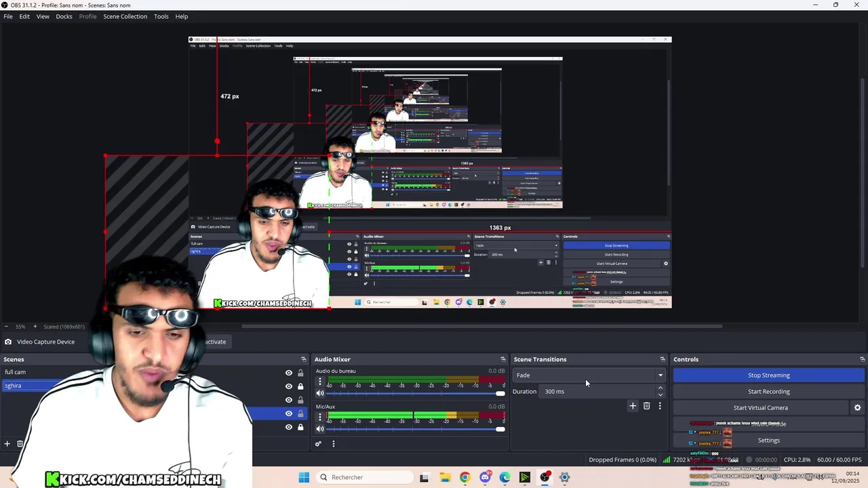Open the Edit menu
This screenshot has height=488, width=868.
(x=24, y=16)
